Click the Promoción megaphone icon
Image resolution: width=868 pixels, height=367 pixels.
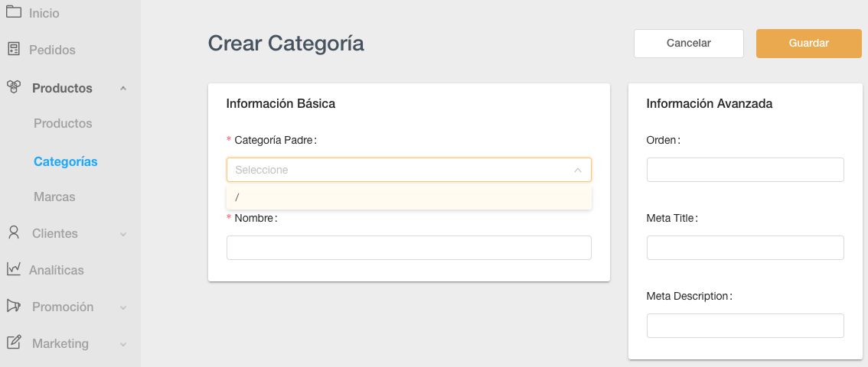pyautogui.click(x=13, y=306)
